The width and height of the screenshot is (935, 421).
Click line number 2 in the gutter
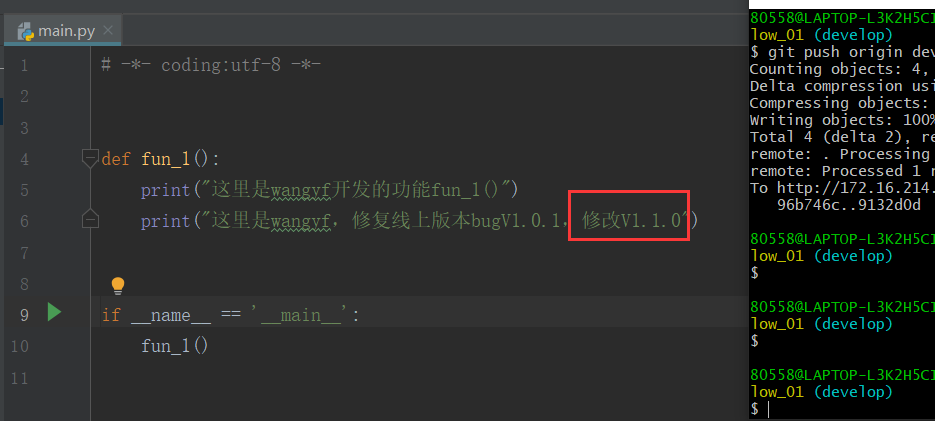pos(24,96)
